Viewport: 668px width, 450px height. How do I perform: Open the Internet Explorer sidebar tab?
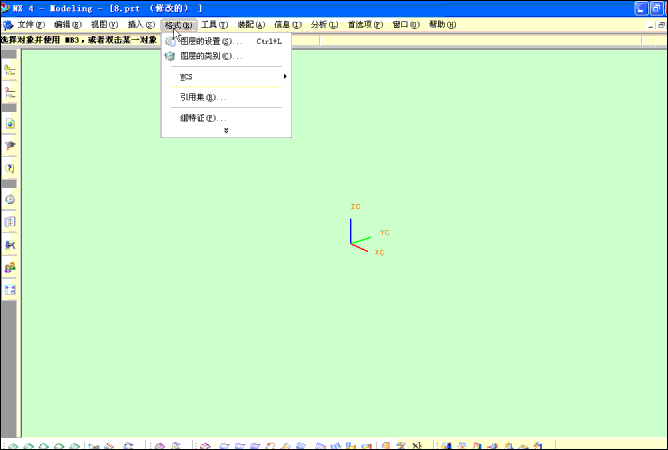(9, 124)
